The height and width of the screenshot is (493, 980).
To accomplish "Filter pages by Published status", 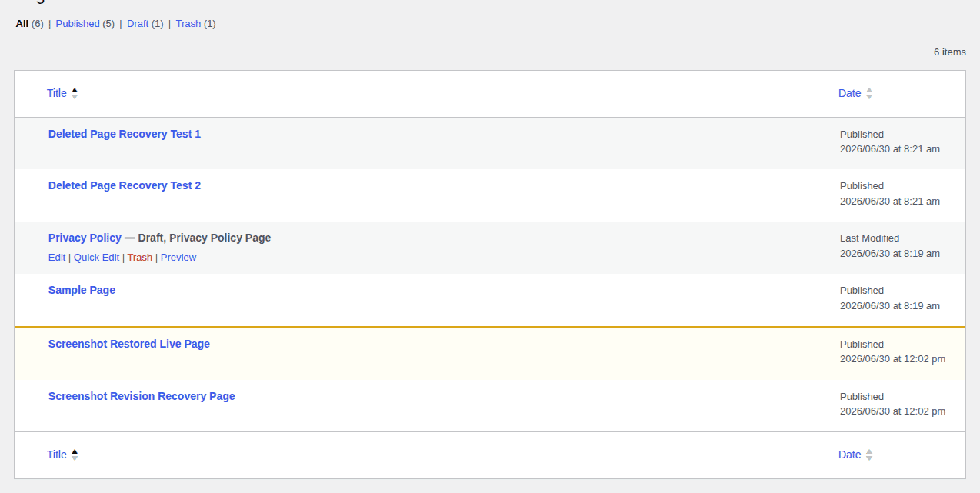I will pos(78,24).
